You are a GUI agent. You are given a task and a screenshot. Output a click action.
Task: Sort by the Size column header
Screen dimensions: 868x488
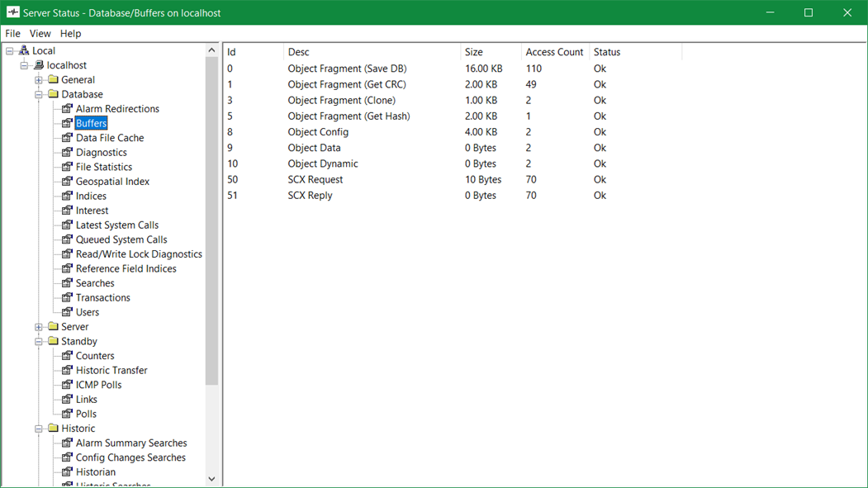tap(474, 52)
